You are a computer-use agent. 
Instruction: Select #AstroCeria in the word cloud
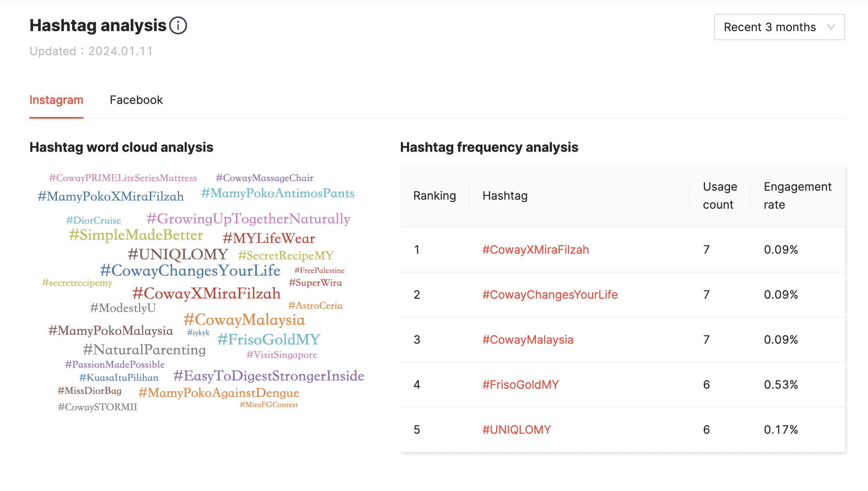click(315, 306)
